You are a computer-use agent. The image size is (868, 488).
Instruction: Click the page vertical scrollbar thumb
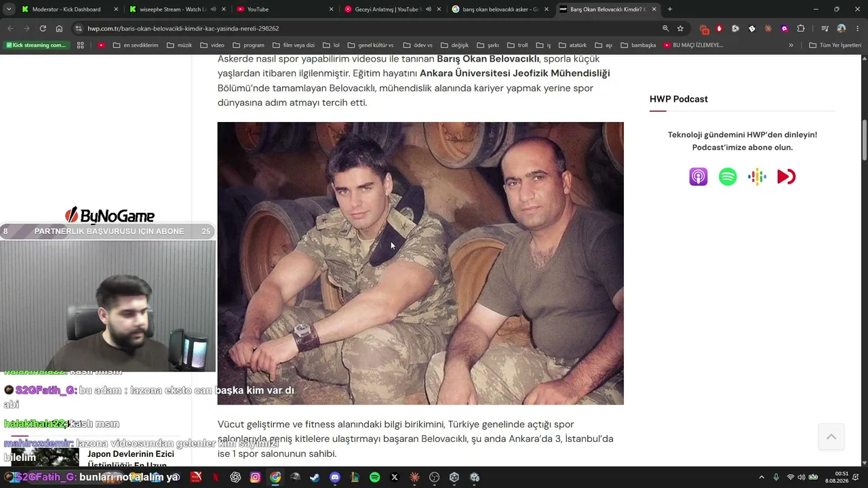click(x=865, y=141)
